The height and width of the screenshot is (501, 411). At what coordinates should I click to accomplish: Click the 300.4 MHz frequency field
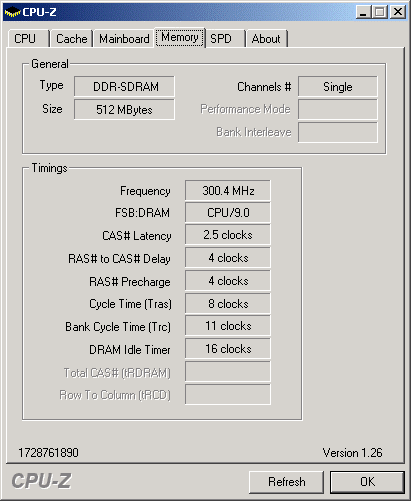click(x=228, y=191)
